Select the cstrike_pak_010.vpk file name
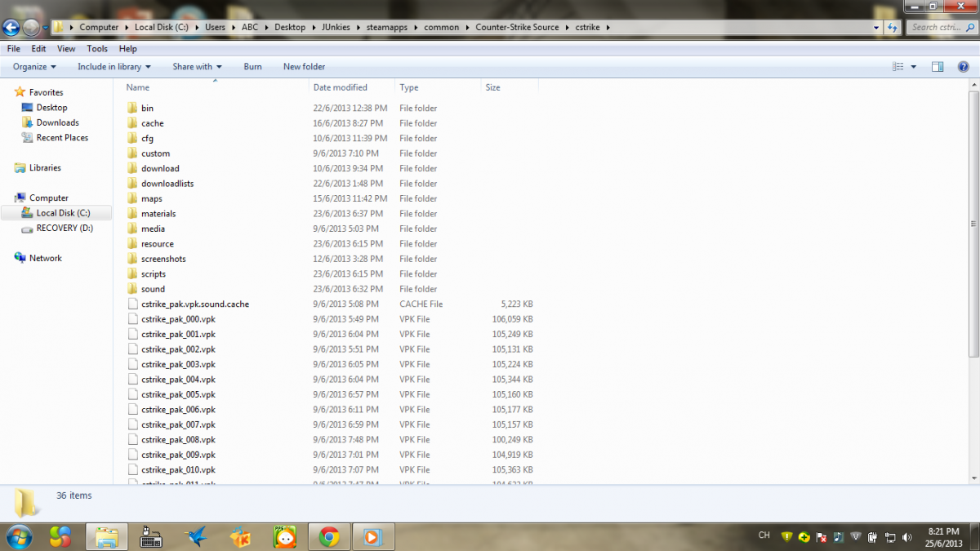Viewport: 980px width, 551px height. coord(178,470)
